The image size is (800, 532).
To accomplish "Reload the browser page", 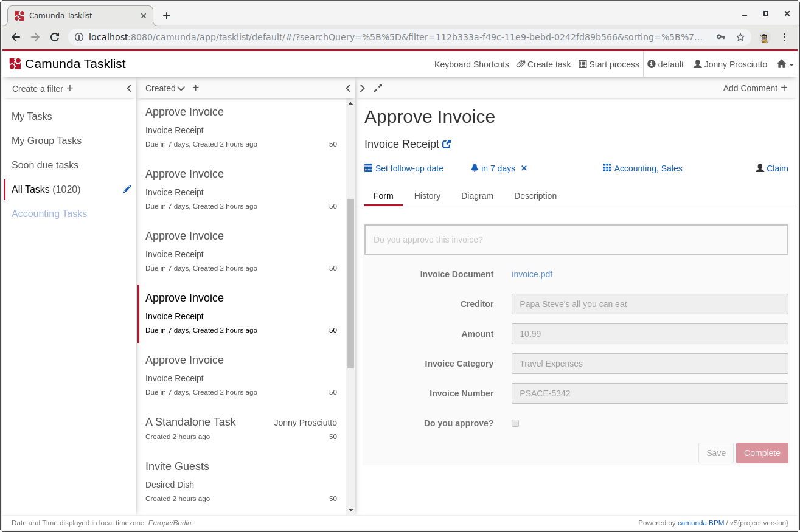I will click(55, 37).
